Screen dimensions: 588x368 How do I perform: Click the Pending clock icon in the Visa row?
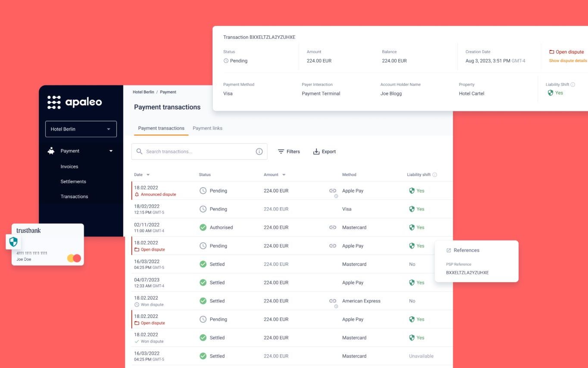pyautogui.click(x=203, y=209)
